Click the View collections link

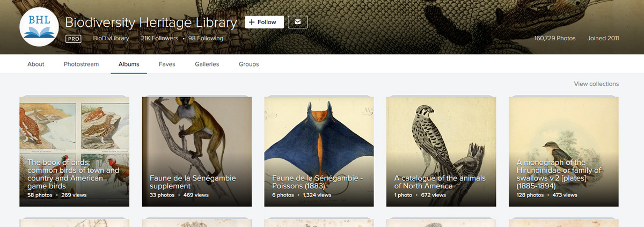pos(596,84)
